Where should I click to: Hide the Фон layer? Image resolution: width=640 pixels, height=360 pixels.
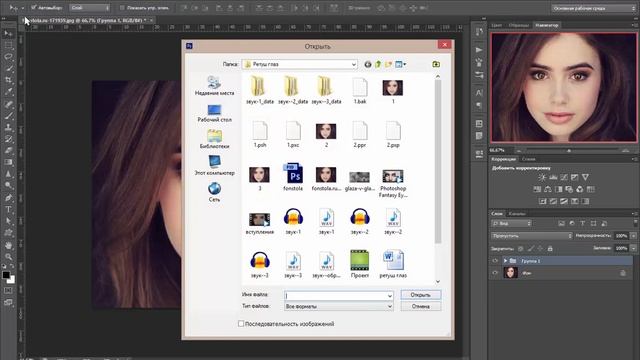[x=495, y=273]
